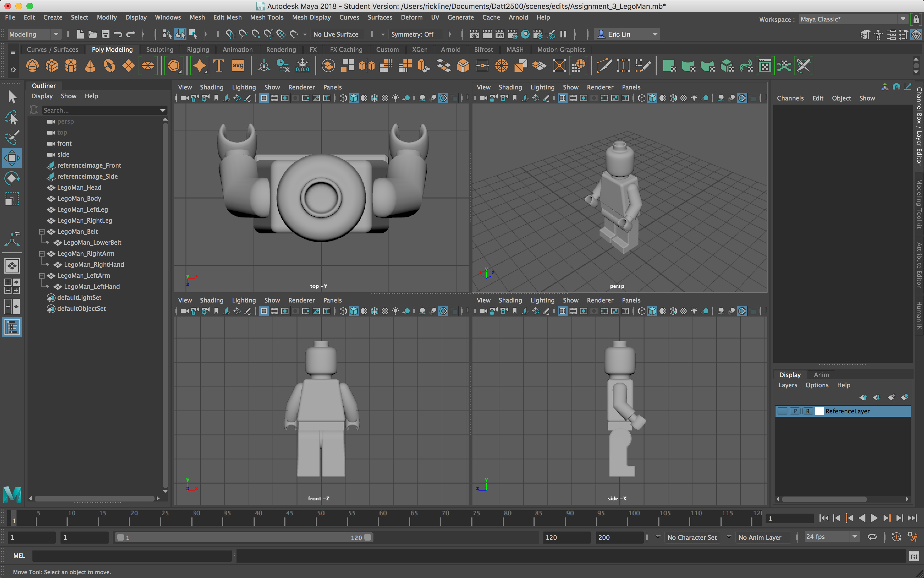Toggle the loop playback button
The image size is (924, 578).
[x=873, y=537]
